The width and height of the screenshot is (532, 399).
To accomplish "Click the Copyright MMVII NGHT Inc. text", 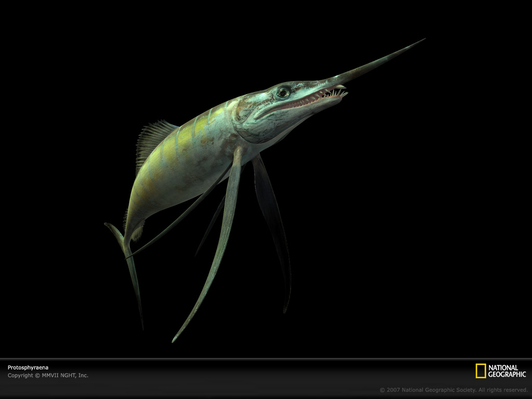I will click(x=47, y=374).
